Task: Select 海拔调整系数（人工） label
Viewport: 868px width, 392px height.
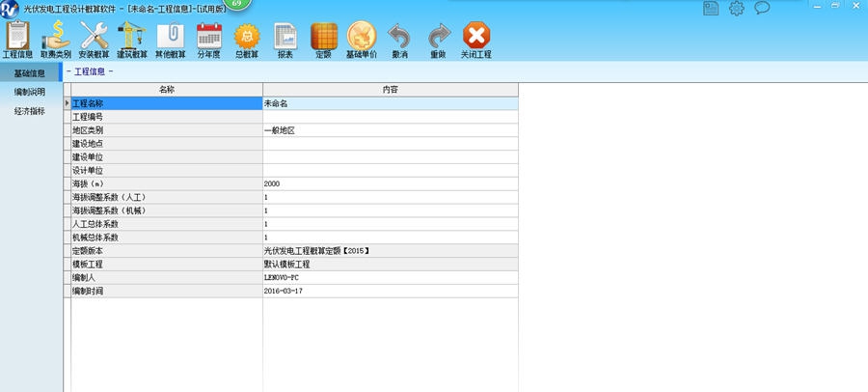Action: 167,197
